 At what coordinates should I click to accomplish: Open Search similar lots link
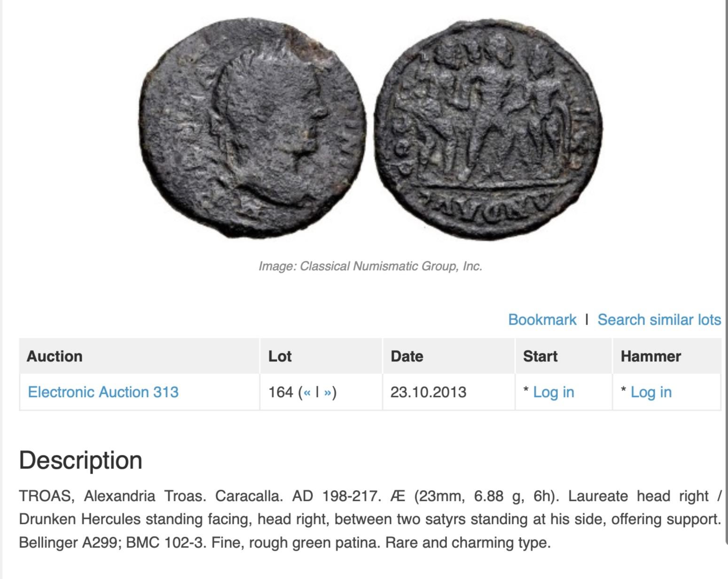point(659,320)
